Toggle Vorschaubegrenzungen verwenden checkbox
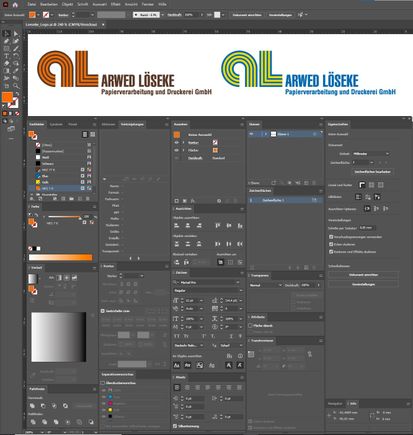 tap(331, 237)
